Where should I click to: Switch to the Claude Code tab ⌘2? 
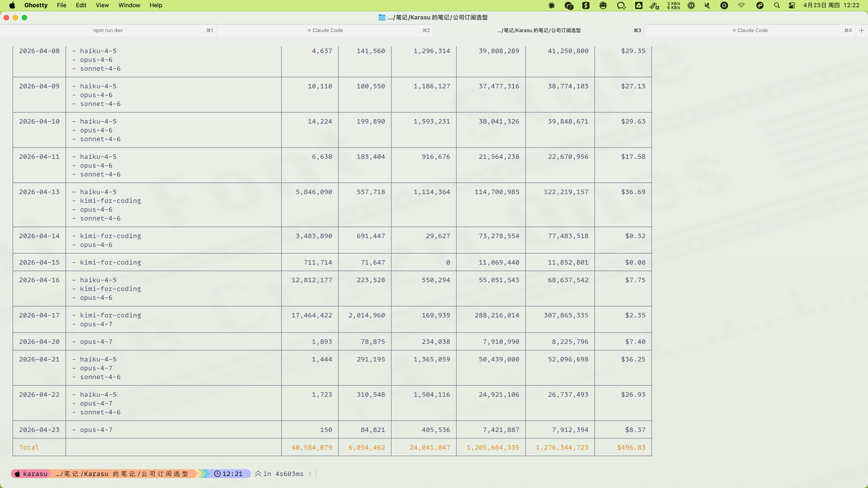pos(325,30)
